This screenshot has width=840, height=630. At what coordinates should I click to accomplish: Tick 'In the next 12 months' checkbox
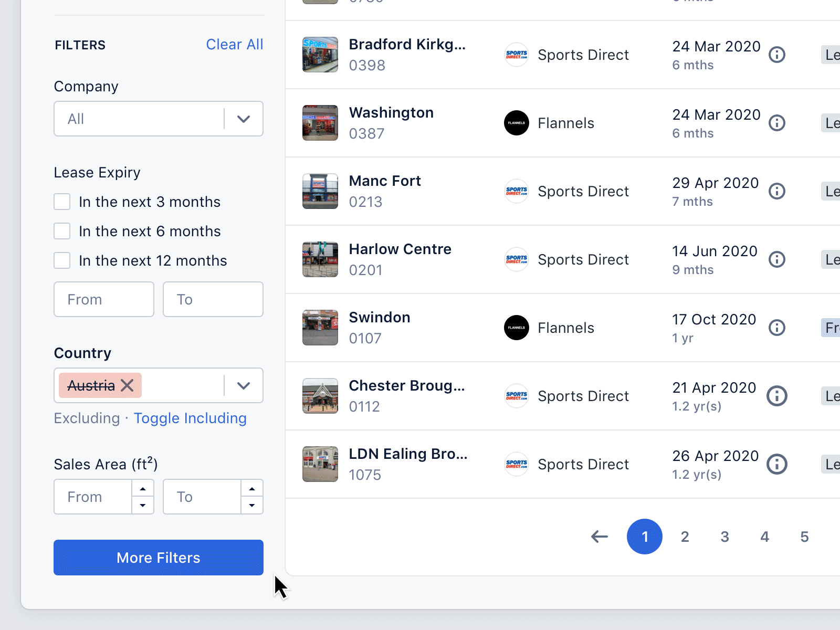point(62,260)
